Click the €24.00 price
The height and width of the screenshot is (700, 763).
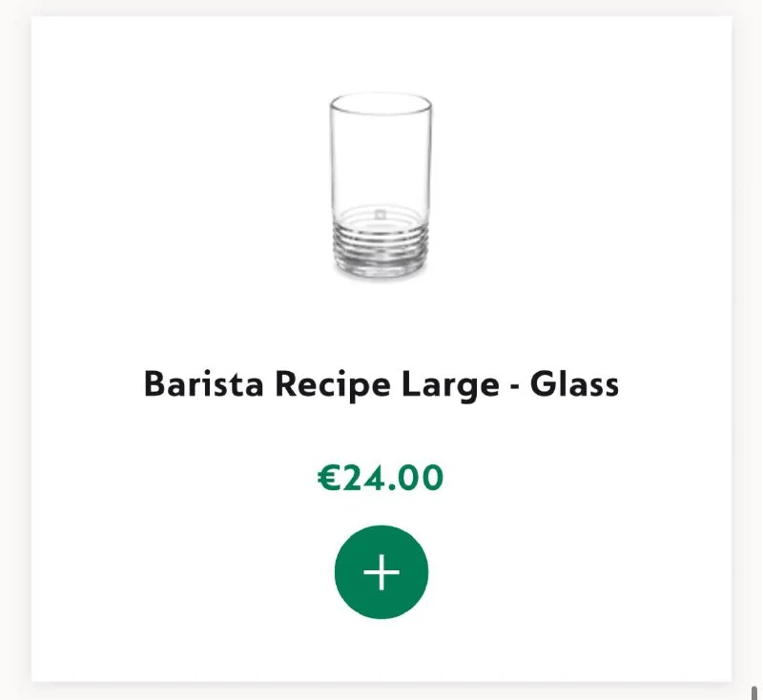[381, 478]
